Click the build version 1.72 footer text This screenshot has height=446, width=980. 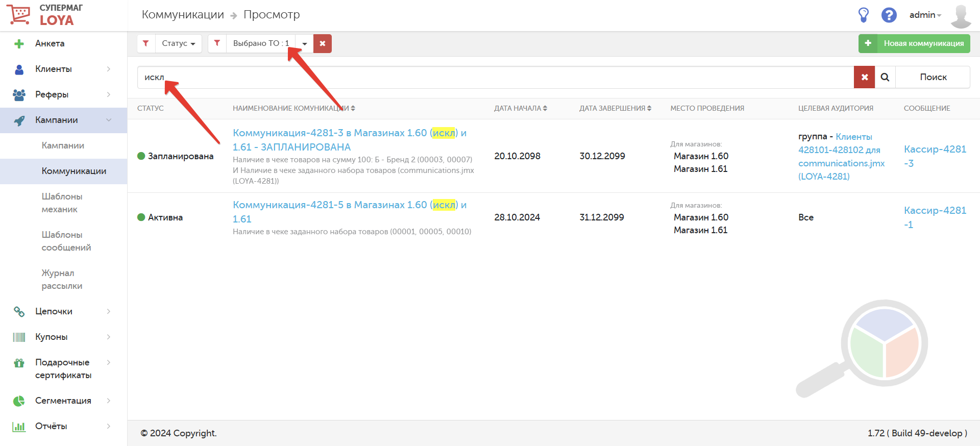pyautogui.click(x=917, y=433)
